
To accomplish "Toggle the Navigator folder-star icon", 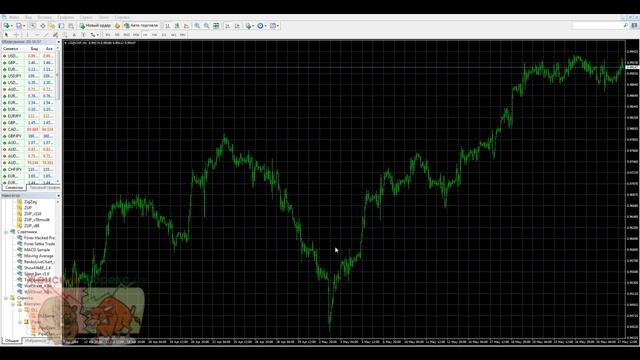I will (52, 26).
